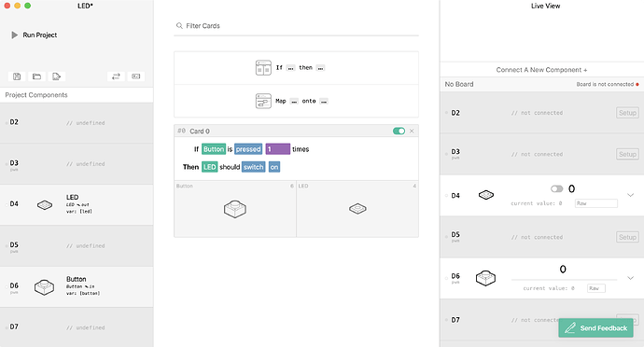Add an 'If ... then ...' card
The height and width of the screenshot is (347, 644).
click(296, 68)
